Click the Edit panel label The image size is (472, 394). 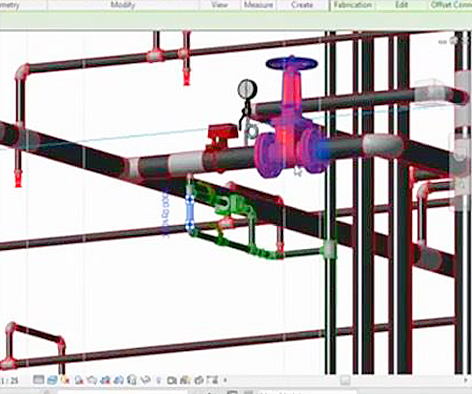[401, 5]
